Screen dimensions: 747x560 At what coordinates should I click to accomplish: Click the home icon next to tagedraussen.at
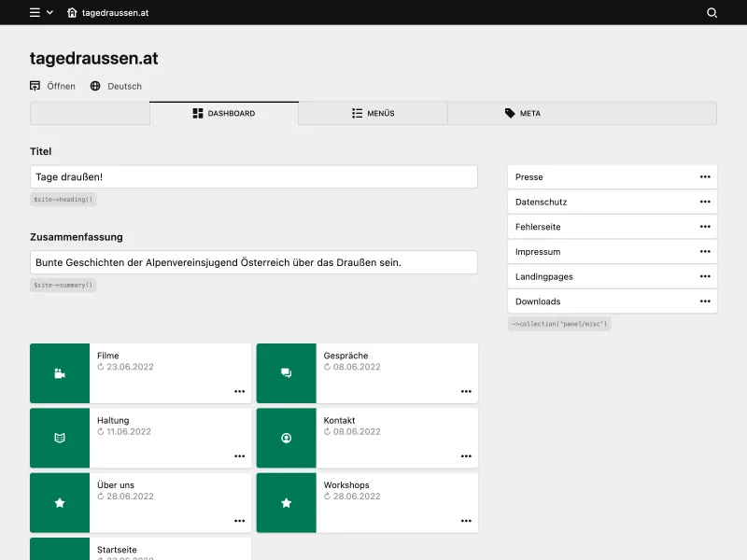pos(72,13)
